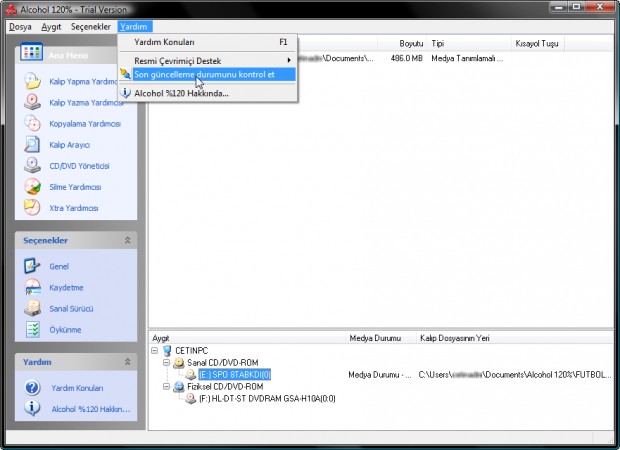Click the F: HL-DT-ST drive disc icon

[191, 398]
